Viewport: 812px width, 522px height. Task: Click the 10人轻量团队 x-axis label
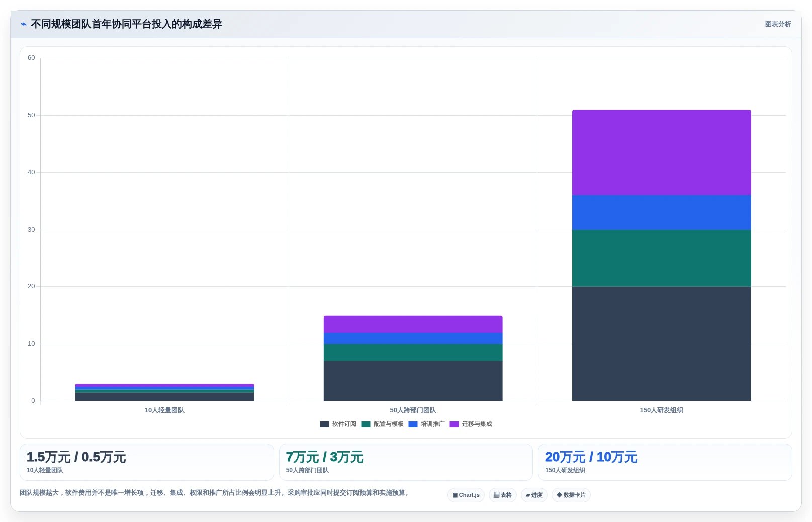click(x=164, y=410)
